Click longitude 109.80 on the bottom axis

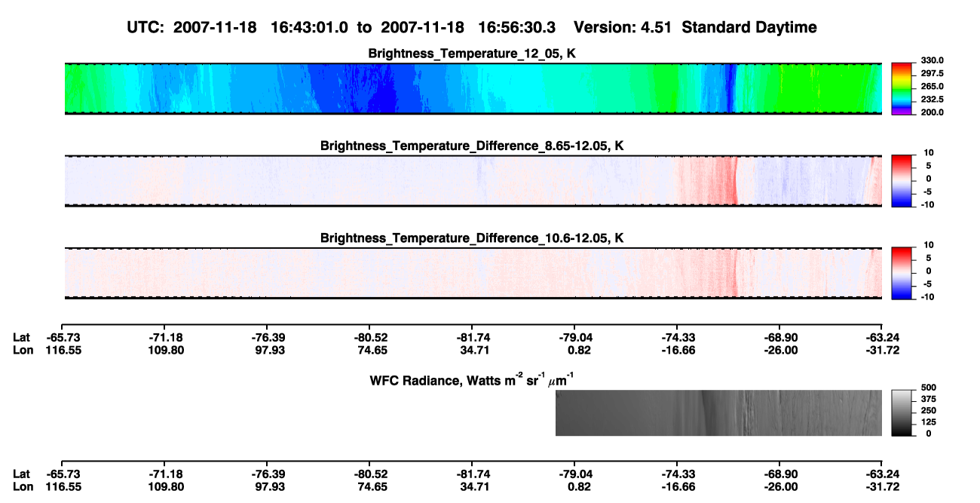tap(164, 486)
